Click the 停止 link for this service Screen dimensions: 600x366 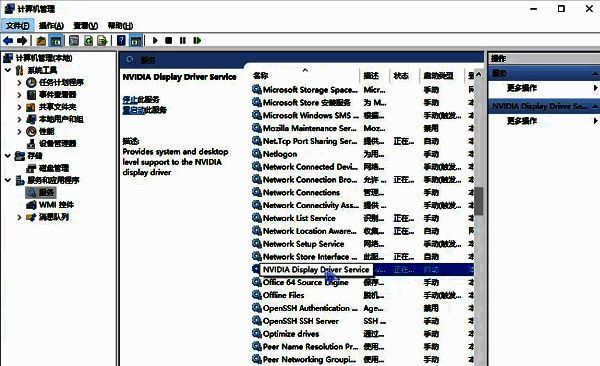[130, 100]
